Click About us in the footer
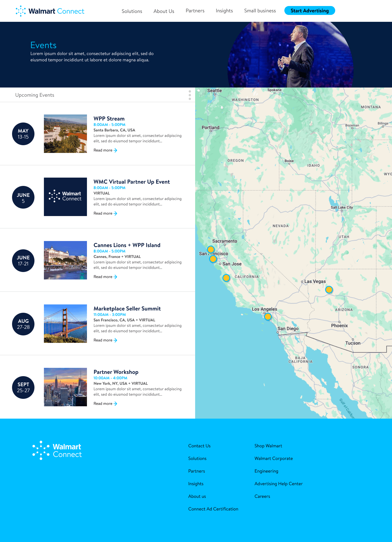The height and width of the screenshot is (542, 392). tap(197, 496)
